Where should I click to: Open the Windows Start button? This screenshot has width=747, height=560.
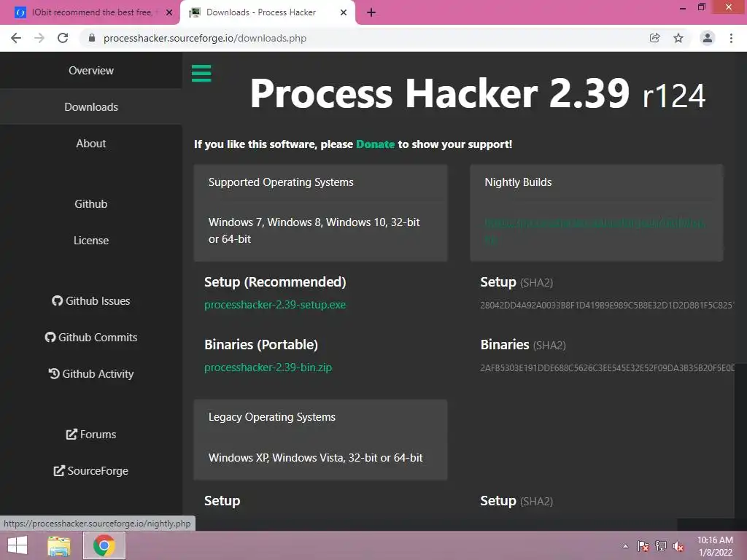tap(18, 545)
